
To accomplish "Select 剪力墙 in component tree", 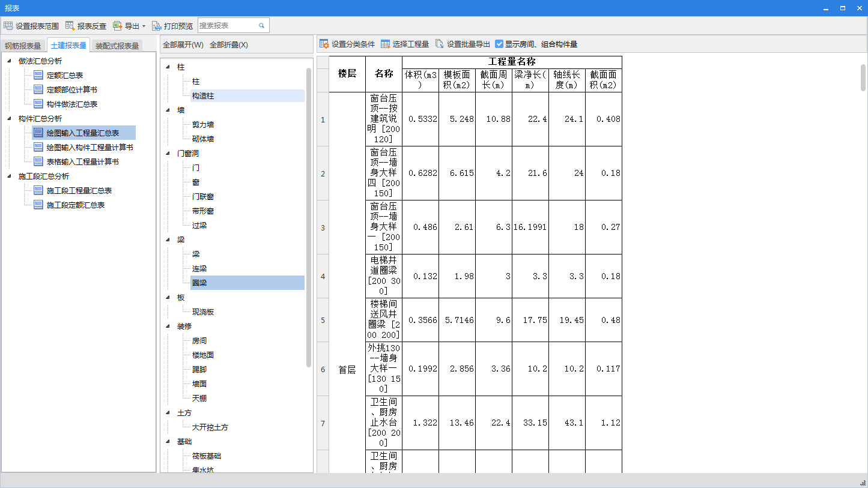I will pyautogui.click(x=203, y=124).
